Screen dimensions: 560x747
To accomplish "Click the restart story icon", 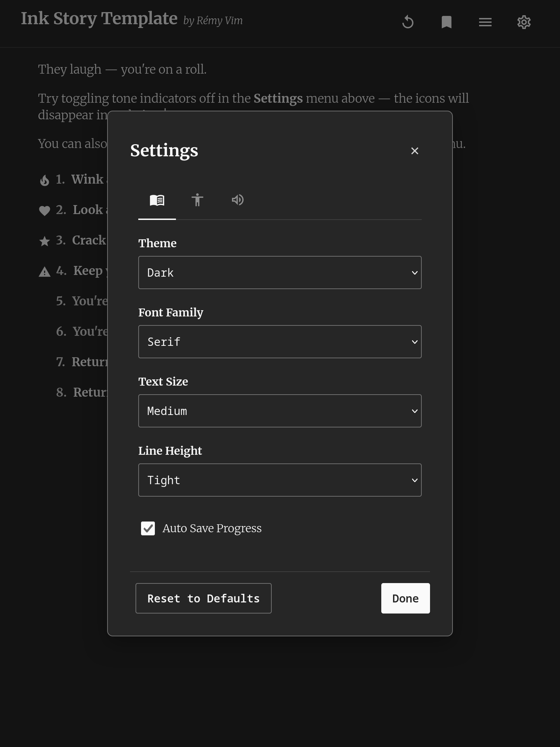I will pyautogui.click(x=408, y=22).
